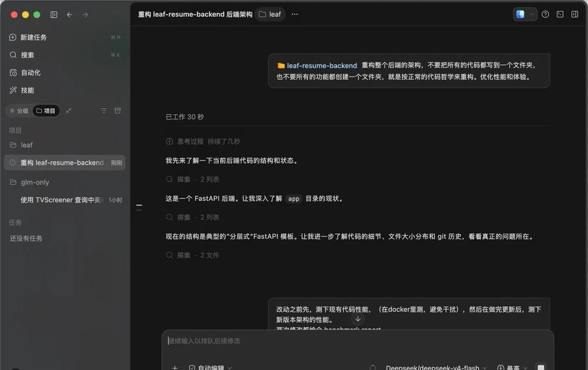
Task: Open the Finder app dropdown in header
Action: coord(525,14)
